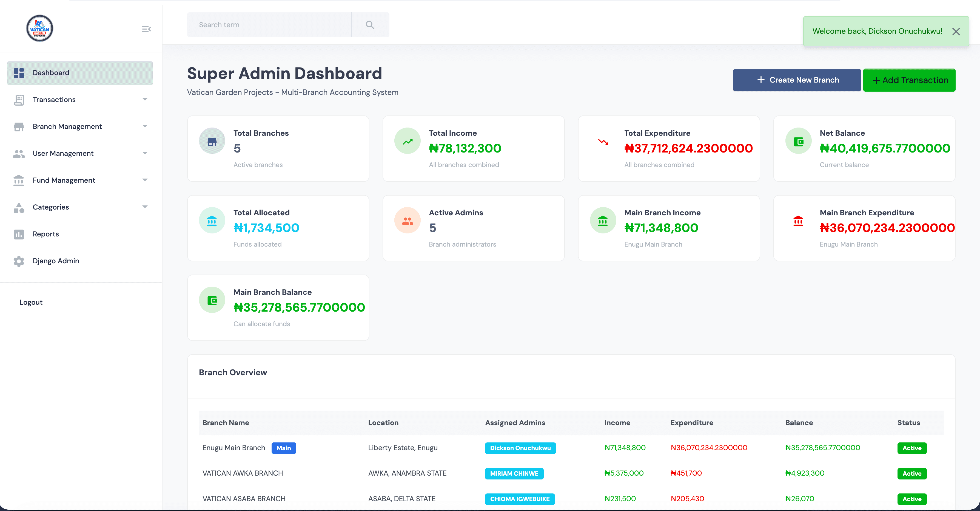
Task: Expand the Transactions menu arrow
Action: tap(145, 99)
